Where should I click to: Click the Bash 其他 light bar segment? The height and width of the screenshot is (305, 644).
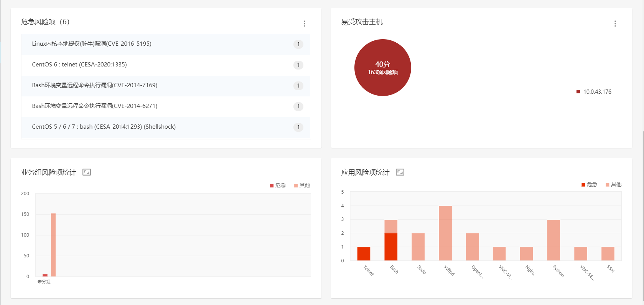(391, 226)
